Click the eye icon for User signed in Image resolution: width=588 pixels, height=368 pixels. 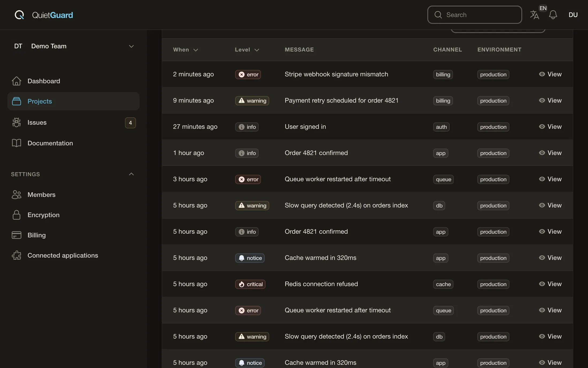pos(542,126)
